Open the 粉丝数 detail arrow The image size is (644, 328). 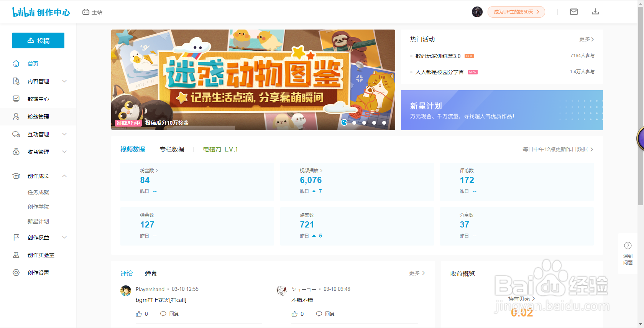pos(157,170)
